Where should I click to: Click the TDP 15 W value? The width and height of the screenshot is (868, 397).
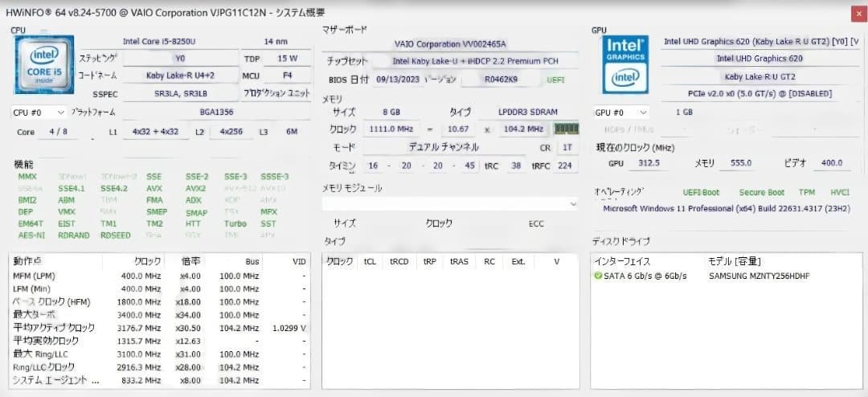point(287,58)
